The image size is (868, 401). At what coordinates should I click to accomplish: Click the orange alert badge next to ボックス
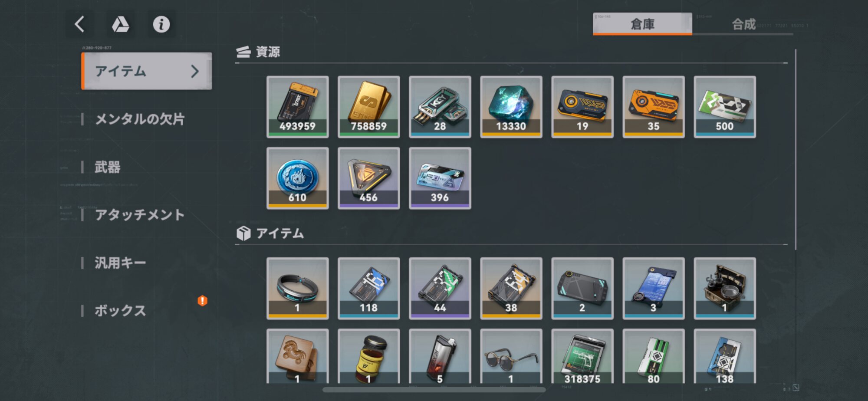pyautogui.click(x=202, y=301)
